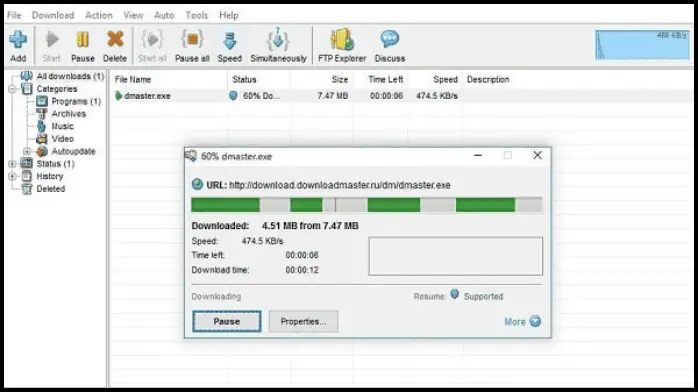Click the More arrow icon in dialog

[x=535, y=321]
